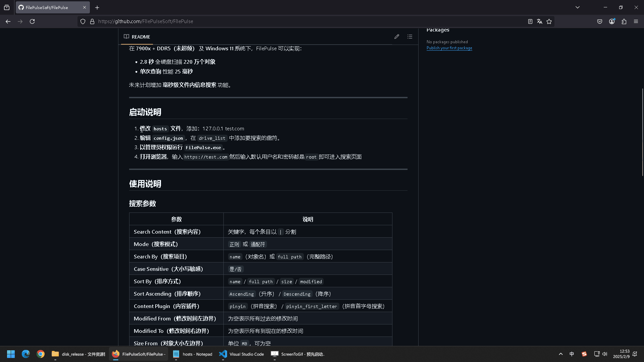Open the Pocket save icon
Screen dimensions: 644x362
[x=600, y=21]
